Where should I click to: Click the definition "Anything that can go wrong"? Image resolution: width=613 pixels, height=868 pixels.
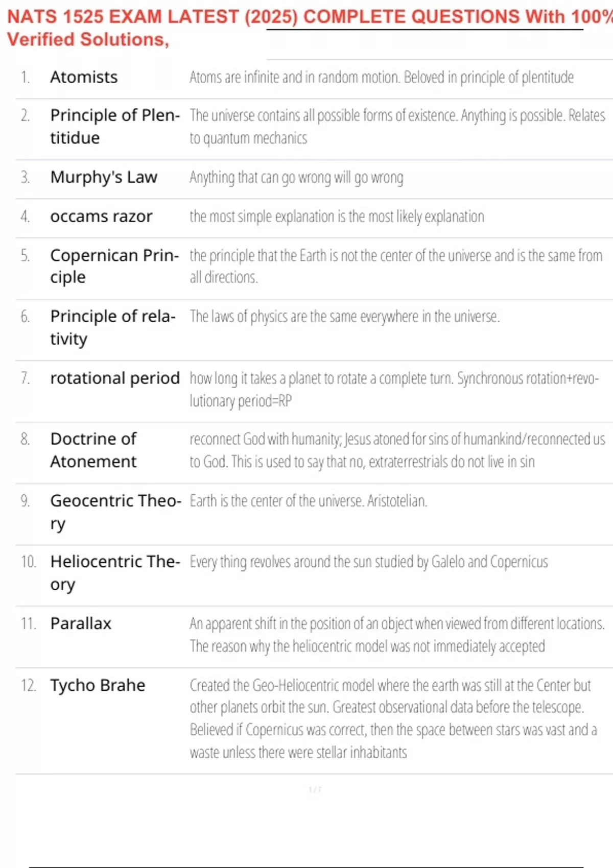[x=296, y=178]
